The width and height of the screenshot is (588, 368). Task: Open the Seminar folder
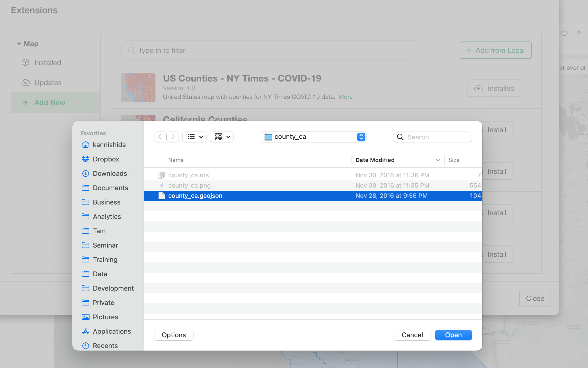(x=100, y=245)
